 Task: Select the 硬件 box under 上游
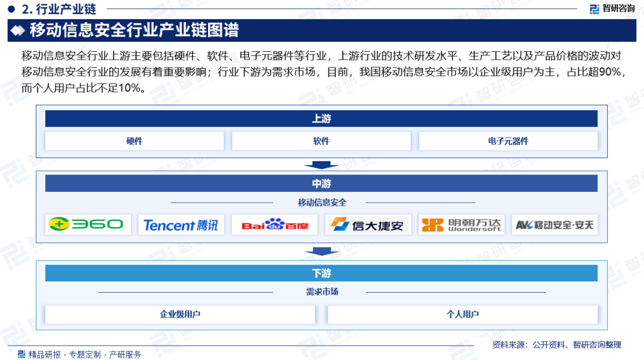click(x=134, y=141)
